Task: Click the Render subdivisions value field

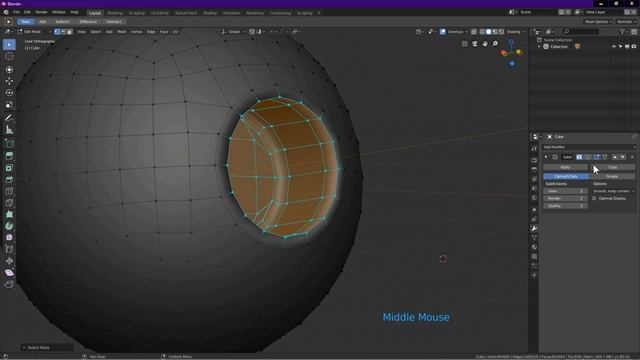Action: (565, 198)
